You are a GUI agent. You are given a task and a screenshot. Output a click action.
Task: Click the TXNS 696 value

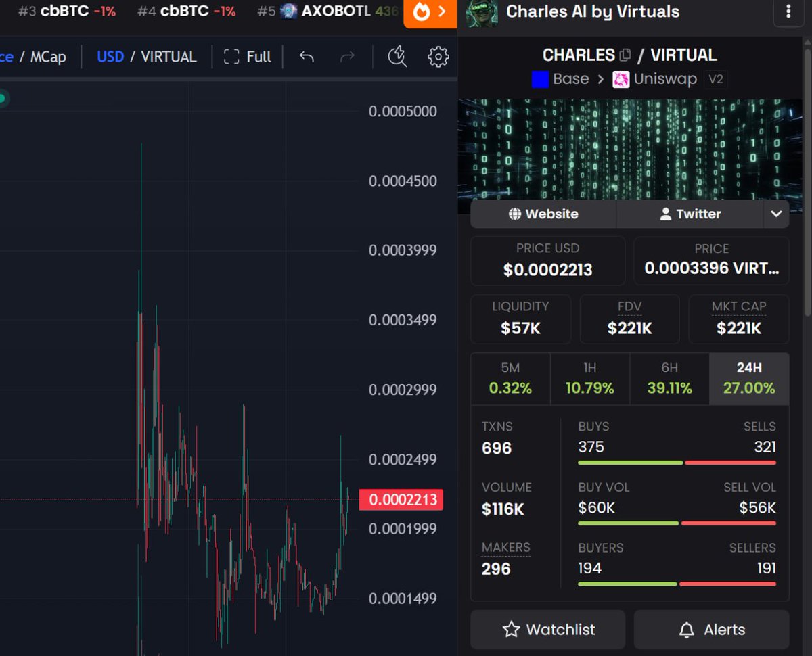pos(497,448)
